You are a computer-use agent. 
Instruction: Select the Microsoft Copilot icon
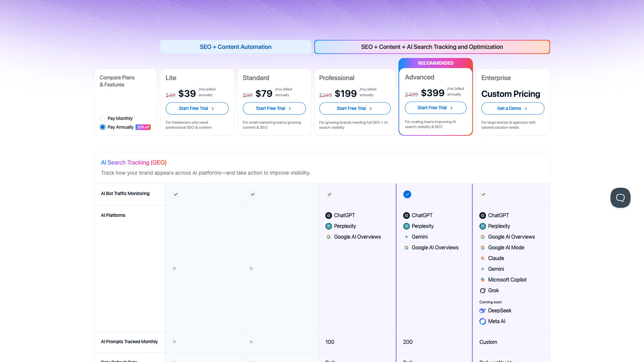[483, 280]
